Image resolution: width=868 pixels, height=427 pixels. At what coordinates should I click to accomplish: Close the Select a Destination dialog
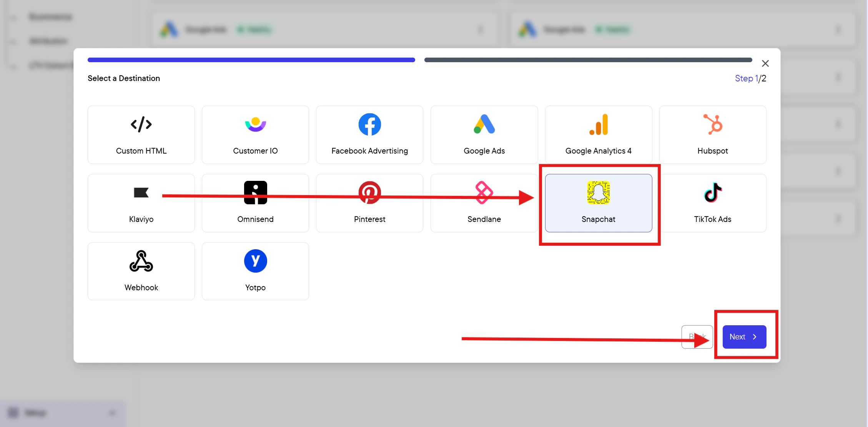tap(765, 63)
